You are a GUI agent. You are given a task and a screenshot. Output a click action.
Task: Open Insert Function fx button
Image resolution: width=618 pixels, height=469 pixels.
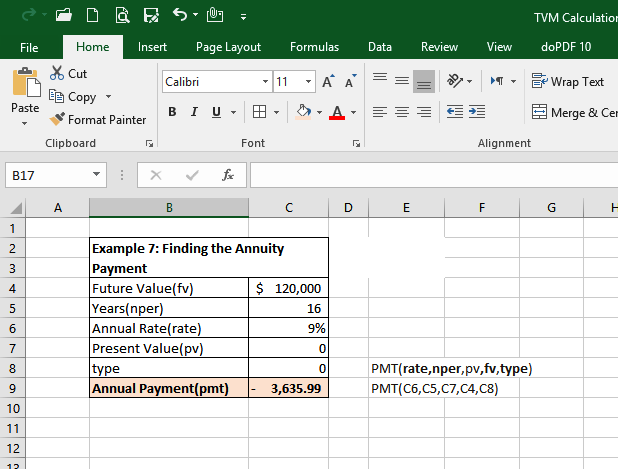(x=228, y=175)
